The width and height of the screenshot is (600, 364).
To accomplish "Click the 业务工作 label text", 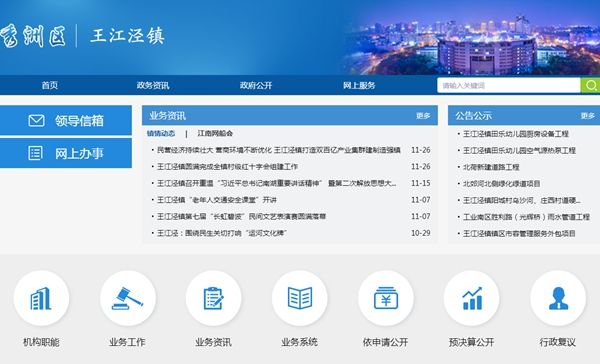I will [x=127, y=342].
